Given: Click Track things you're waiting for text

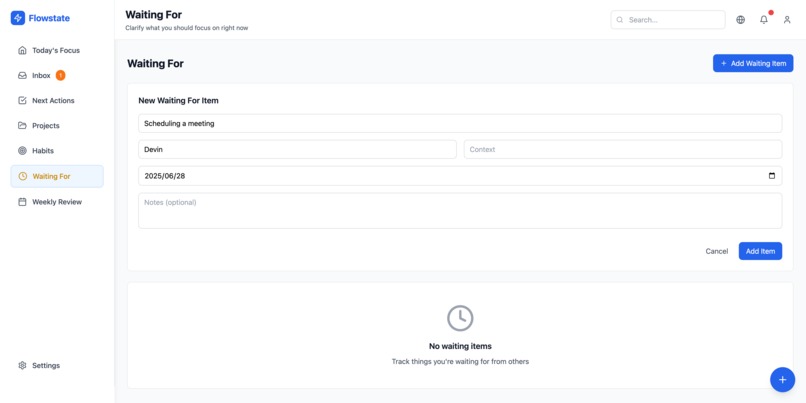Looking at the screenshot, I should pos(460,361).
